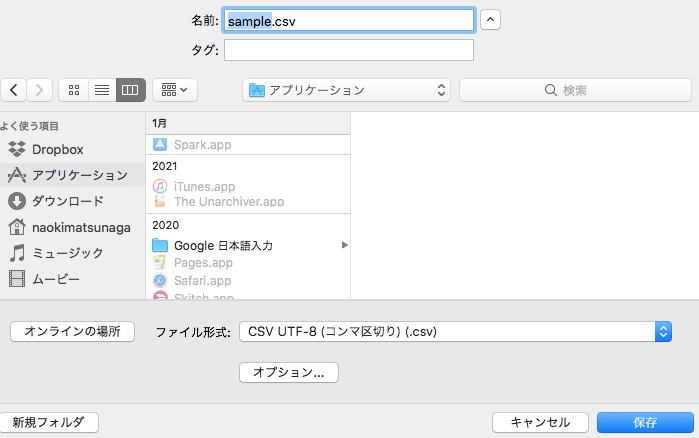Open the アプリケーション location popup
This screenshot has width=699, height=438.
(346, 90)
